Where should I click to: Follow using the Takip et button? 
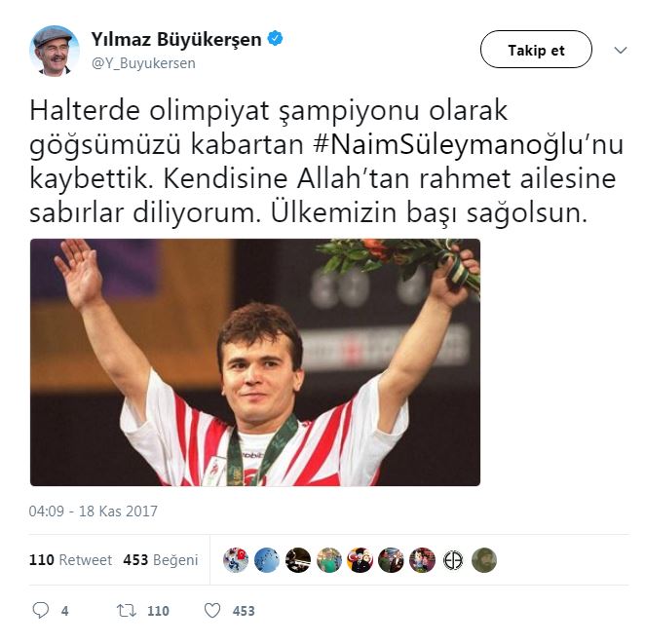[536, 50]
